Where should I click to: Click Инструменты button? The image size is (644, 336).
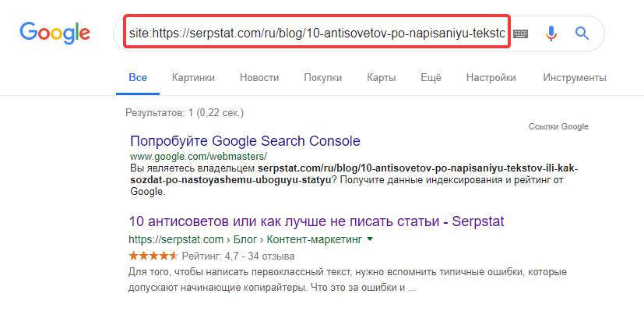575,78
